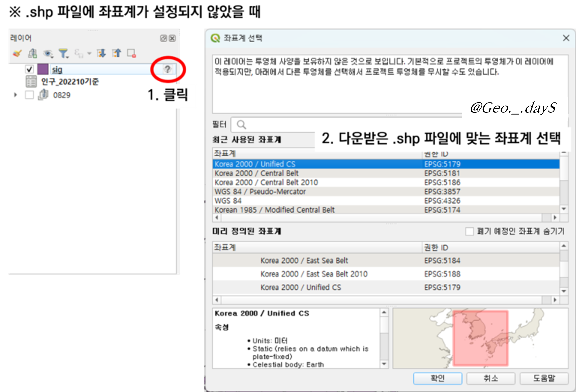
Task: Close the Layers panel
Action: [172, 38]
